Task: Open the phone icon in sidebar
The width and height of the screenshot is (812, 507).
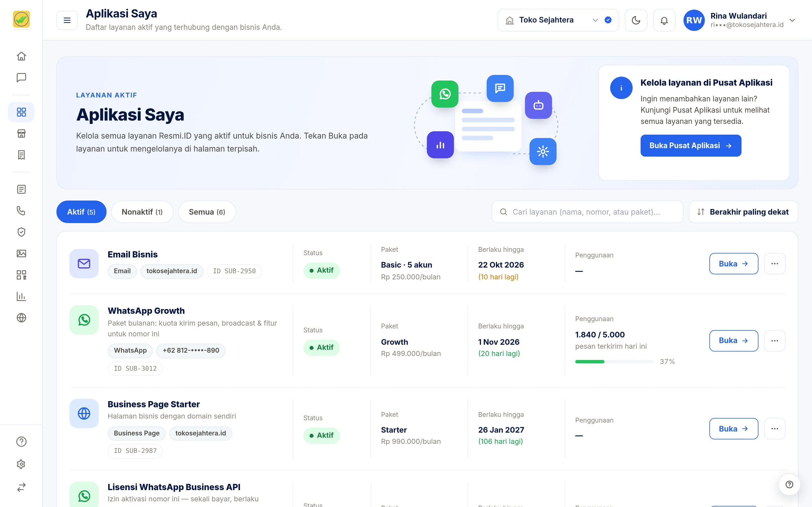Action: 21,211
